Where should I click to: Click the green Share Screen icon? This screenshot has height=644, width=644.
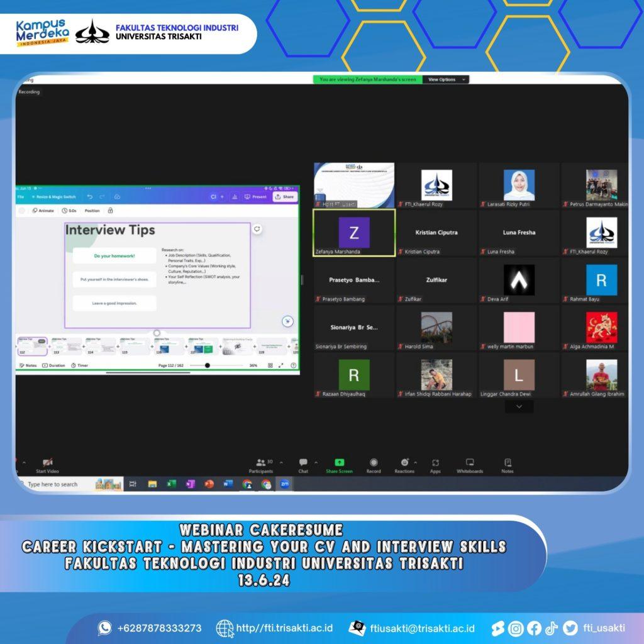[x=339, y=462]
